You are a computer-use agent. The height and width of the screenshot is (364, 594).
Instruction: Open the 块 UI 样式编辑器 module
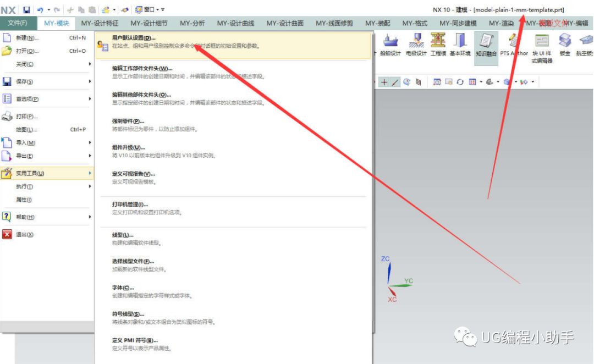click(542, 48)
